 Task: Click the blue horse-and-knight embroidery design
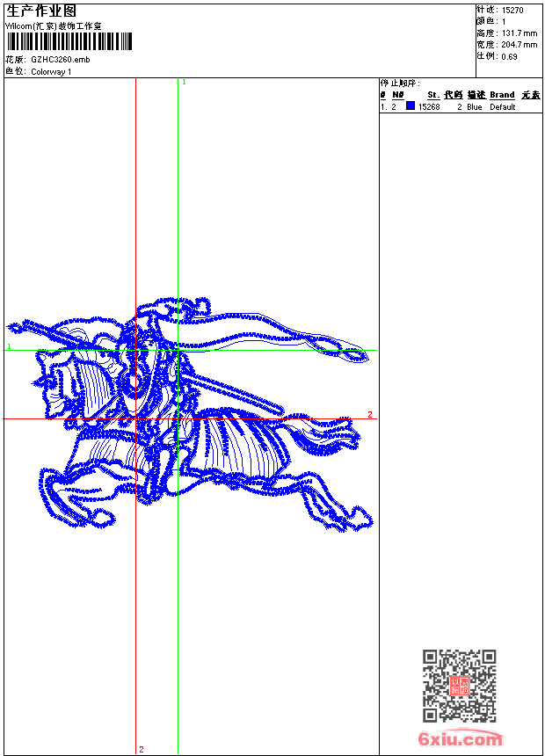(190, 415)
